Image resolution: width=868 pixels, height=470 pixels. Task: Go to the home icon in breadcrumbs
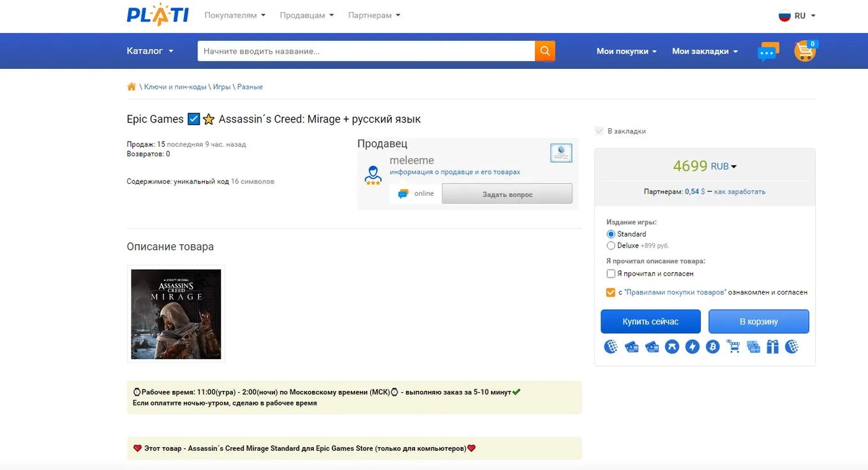[x=131, y=87]
